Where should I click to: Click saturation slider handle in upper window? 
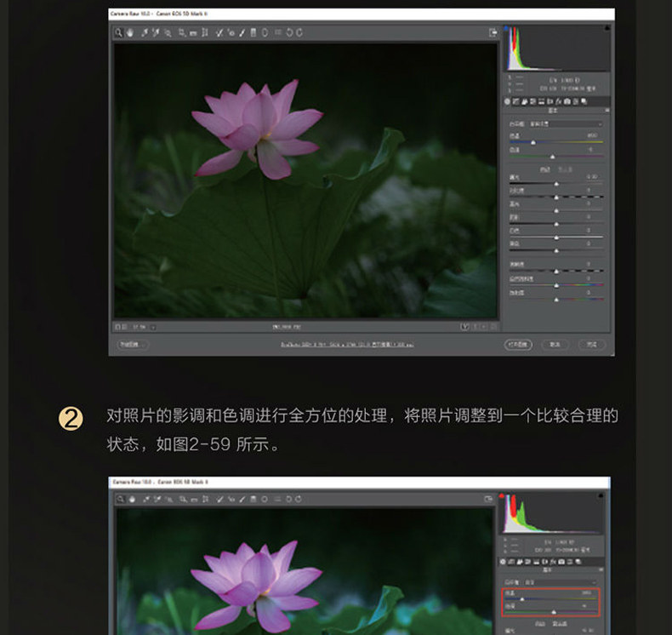556,300
